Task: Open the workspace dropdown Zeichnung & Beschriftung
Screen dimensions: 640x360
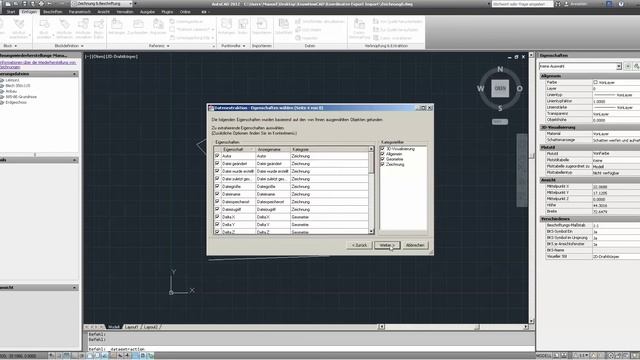Action: tap(102, 4)
